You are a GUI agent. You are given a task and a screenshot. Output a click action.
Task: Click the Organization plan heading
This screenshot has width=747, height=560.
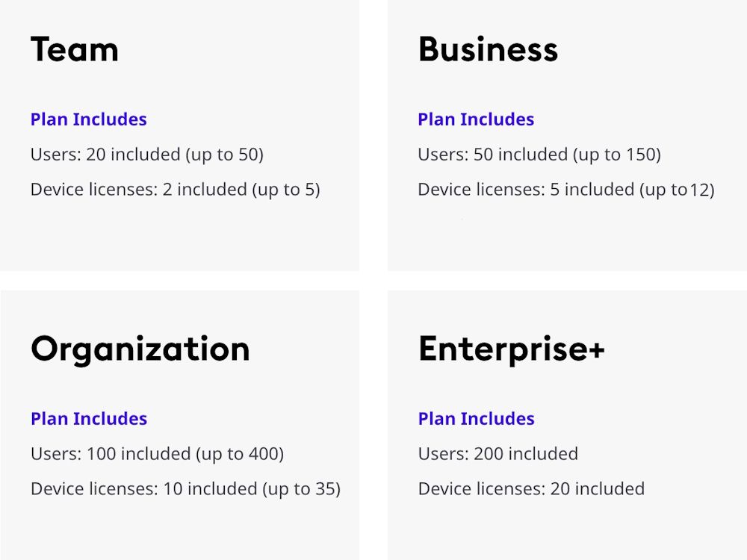click(140, 349)
